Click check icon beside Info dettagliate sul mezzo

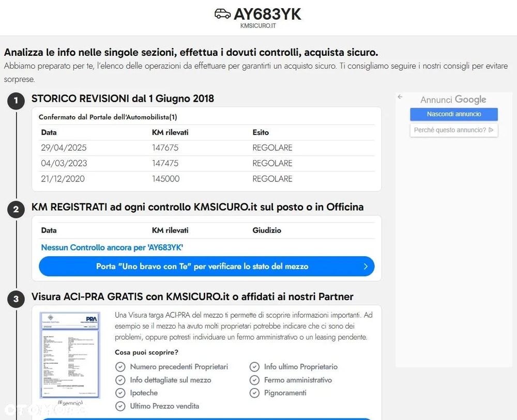(120, 380)
